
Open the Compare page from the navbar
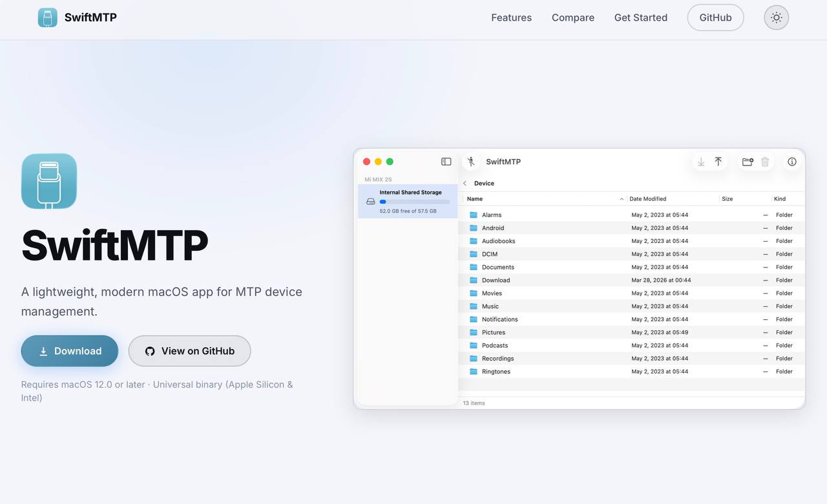(x=573, y=17)
